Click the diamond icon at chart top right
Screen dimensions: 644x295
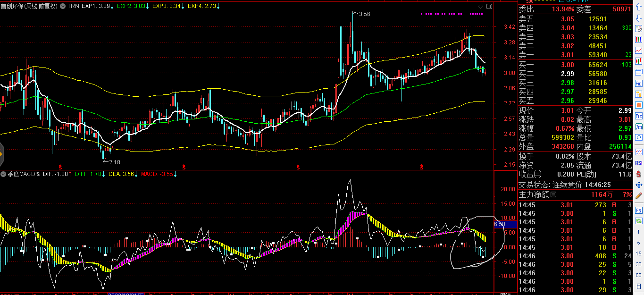[480, 6]
